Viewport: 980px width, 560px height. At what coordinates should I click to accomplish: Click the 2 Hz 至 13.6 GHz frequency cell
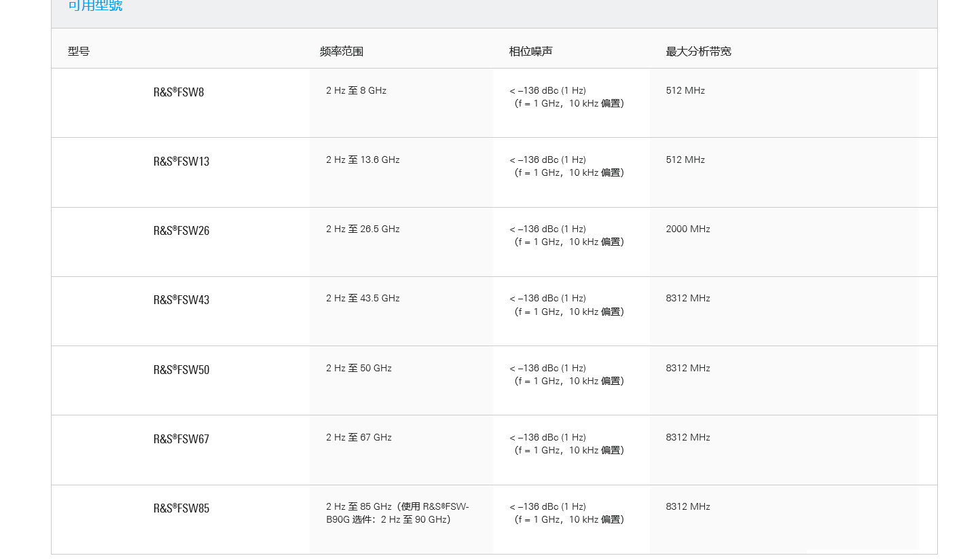[363, 160]
